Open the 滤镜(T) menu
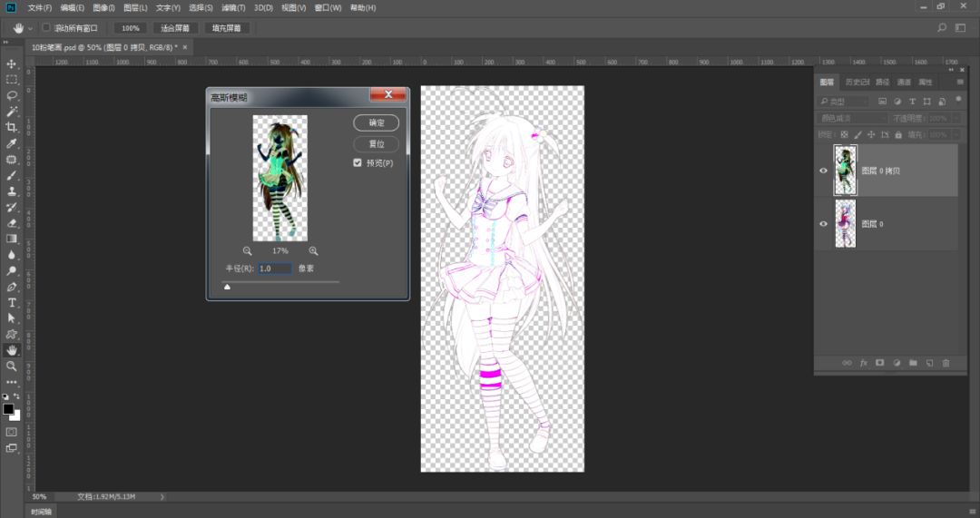 [x=233, y=8]
